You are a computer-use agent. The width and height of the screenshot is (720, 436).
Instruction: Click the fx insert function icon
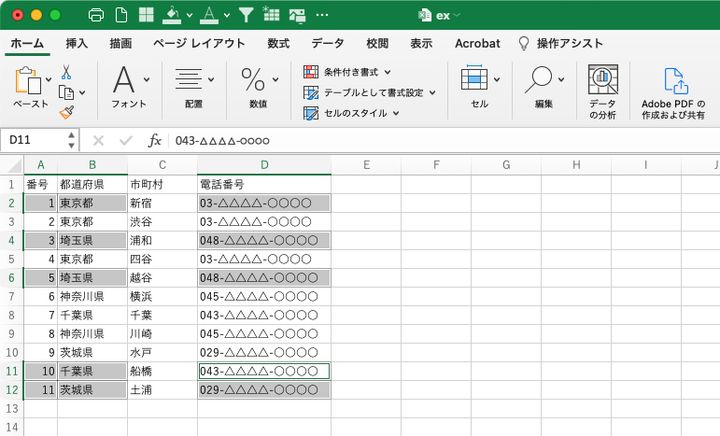(x=155, y=141)
